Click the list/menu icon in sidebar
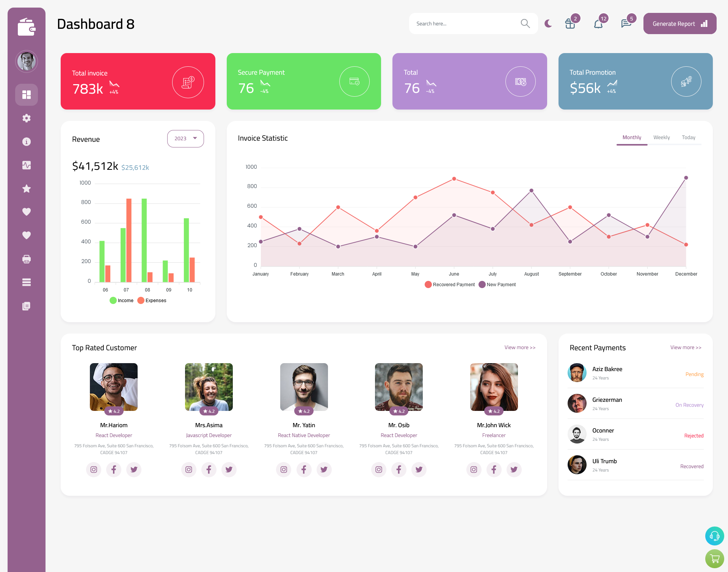 26,282
